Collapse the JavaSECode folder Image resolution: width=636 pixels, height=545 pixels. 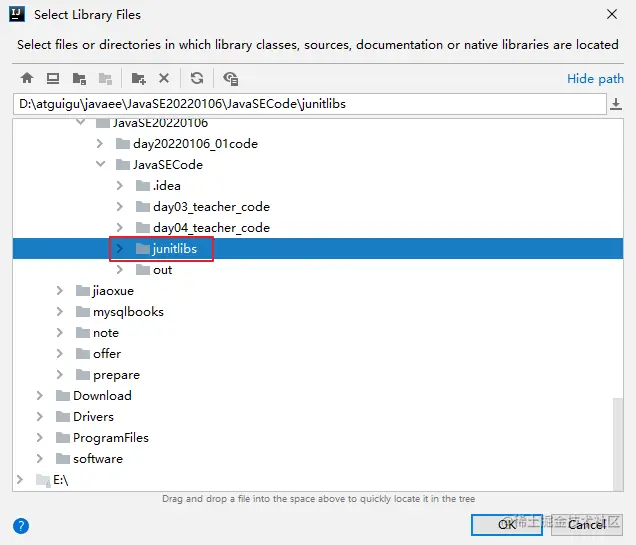100,164
